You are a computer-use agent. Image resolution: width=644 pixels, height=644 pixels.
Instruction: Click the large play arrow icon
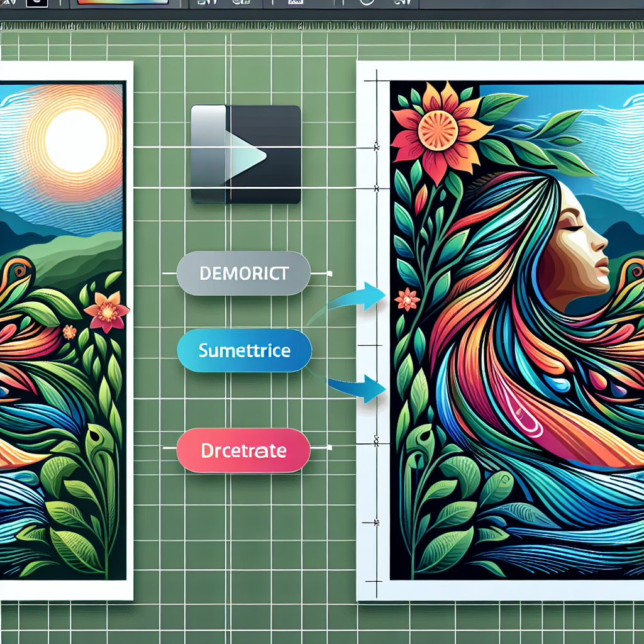point(245,154)
